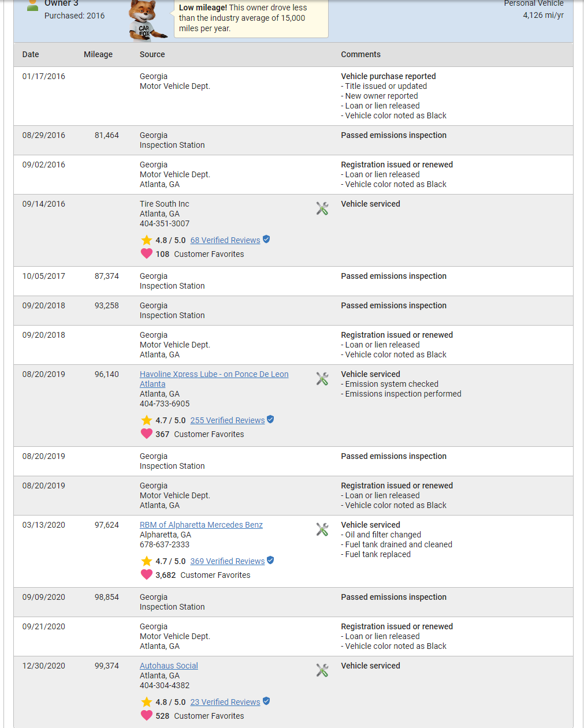Click the wrench icon for RBM of Alpharetta service

(322, 529)
